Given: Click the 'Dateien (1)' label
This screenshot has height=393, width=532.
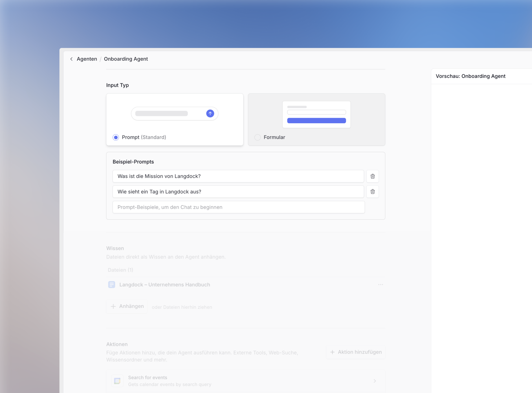Looking at the screenshot, I should pyautogui.click(x=120, y=270).
